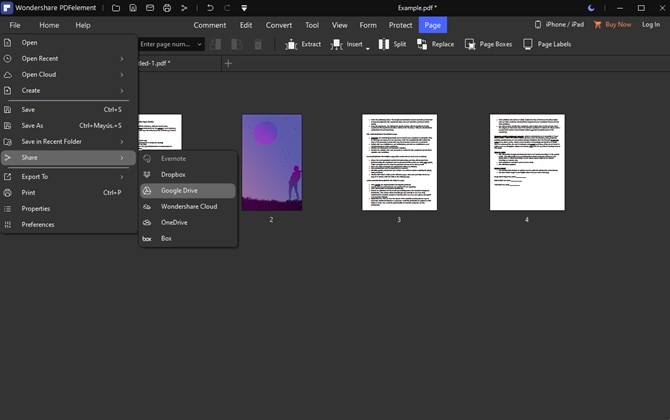Click the Replace pages tool
Screen dimensions: 670x420
435,44
